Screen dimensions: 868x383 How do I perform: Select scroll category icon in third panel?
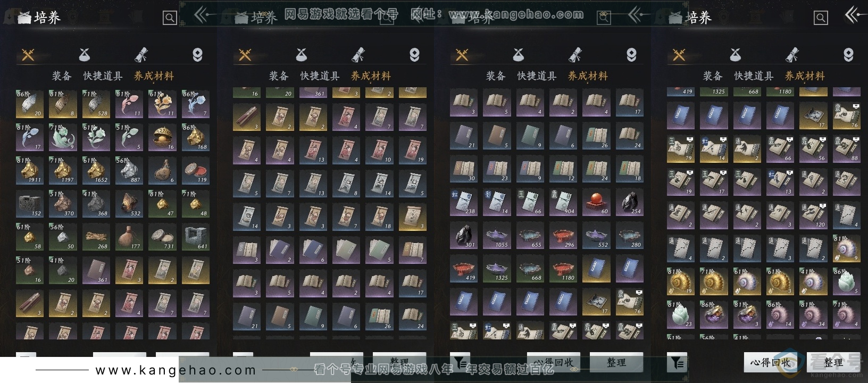tap(575, 54)
